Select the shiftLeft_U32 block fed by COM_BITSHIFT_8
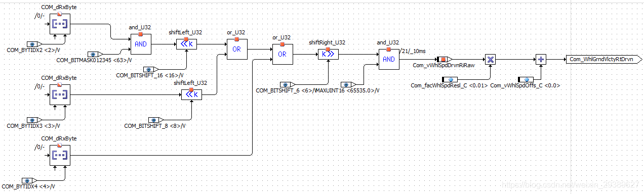The height and width of the screenshot is (194, 644). (x=191, y=94)
